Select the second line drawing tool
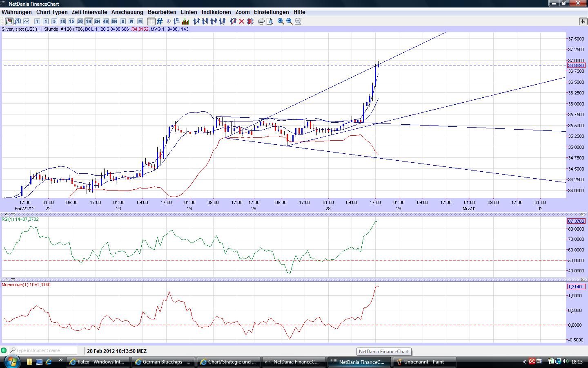 [205, 21]
